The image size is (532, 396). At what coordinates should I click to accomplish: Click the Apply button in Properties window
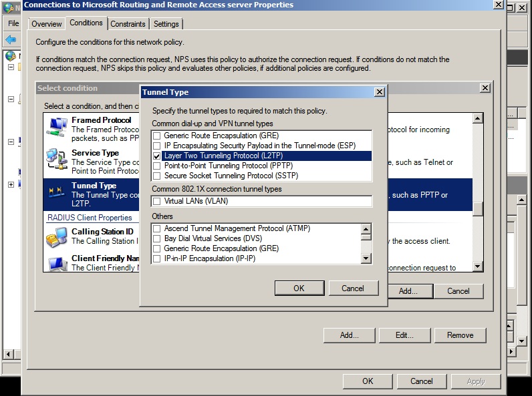[x=476, y=381]
